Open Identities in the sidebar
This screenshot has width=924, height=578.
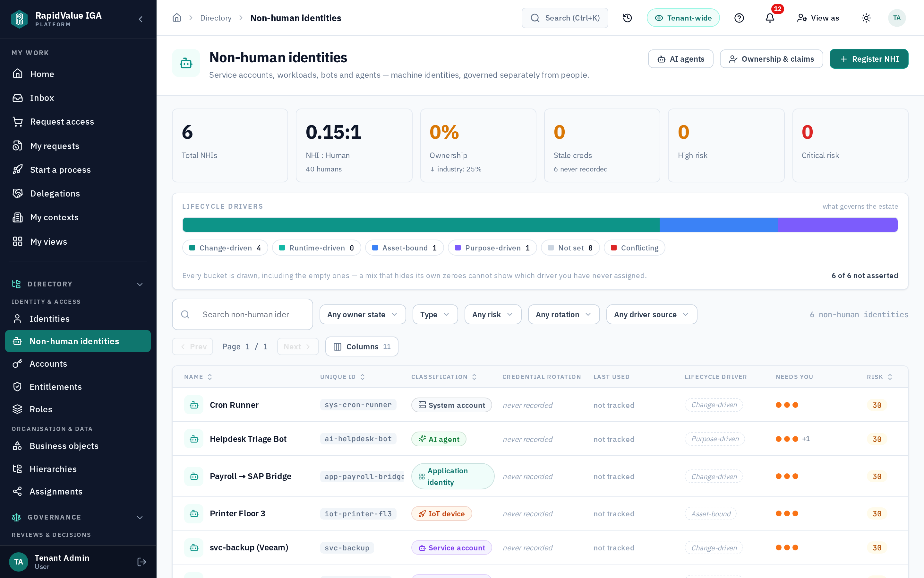78,319
